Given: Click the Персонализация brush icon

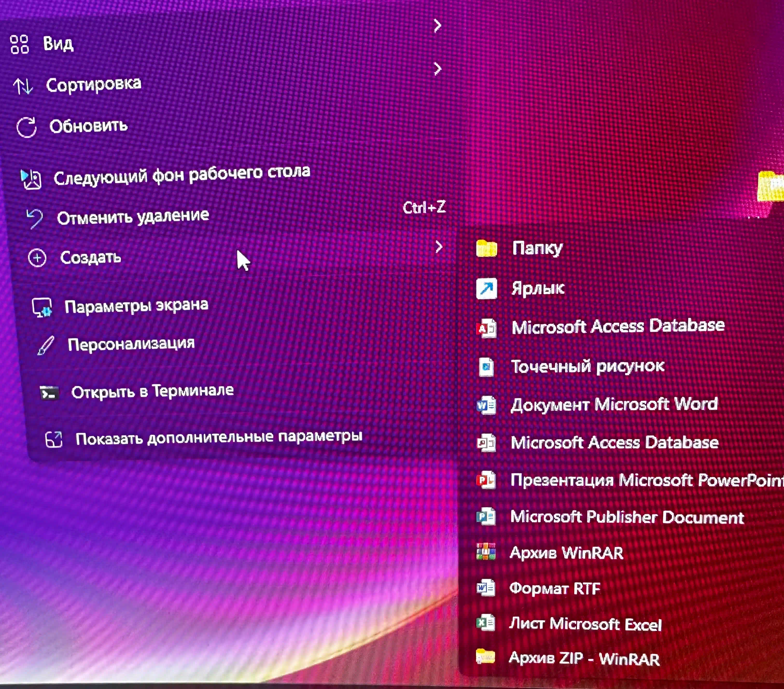Looking at the screenshot, I should coord(46,346).
